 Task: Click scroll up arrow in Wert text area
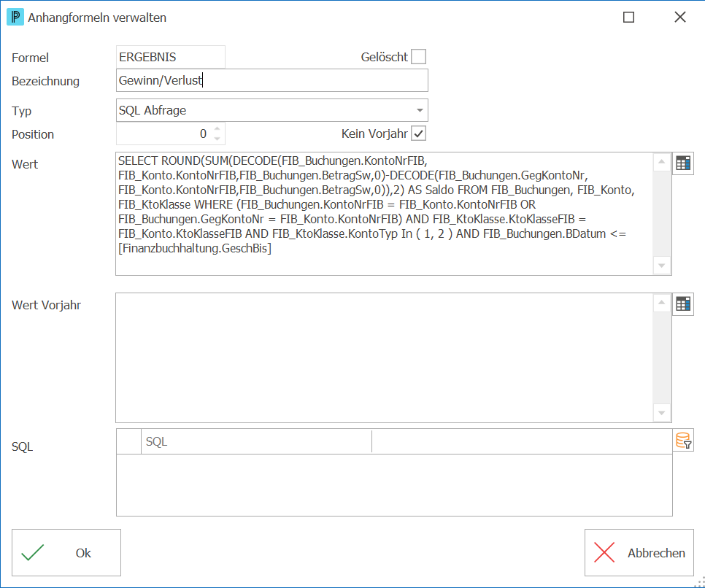(x=661, y=162)
